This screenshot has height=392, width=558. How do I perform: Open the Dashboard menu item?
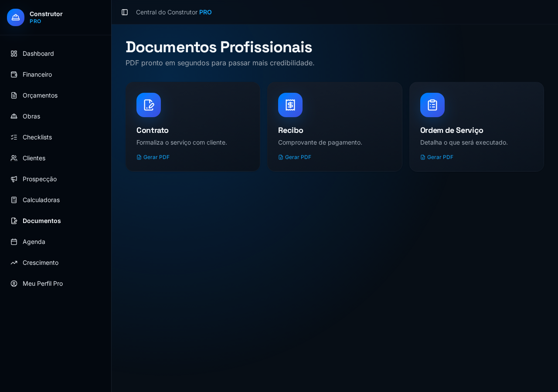tap(55, 54)
